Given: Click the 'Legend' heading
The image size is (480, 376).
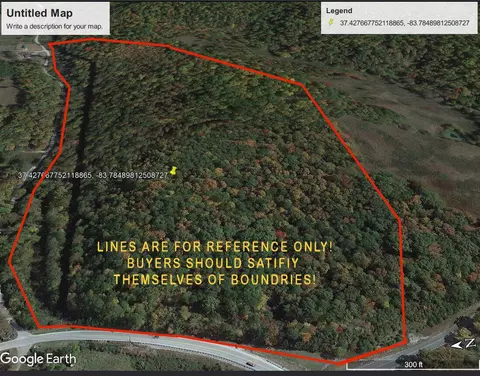Looking at the screenshot, I should point(339,11).
